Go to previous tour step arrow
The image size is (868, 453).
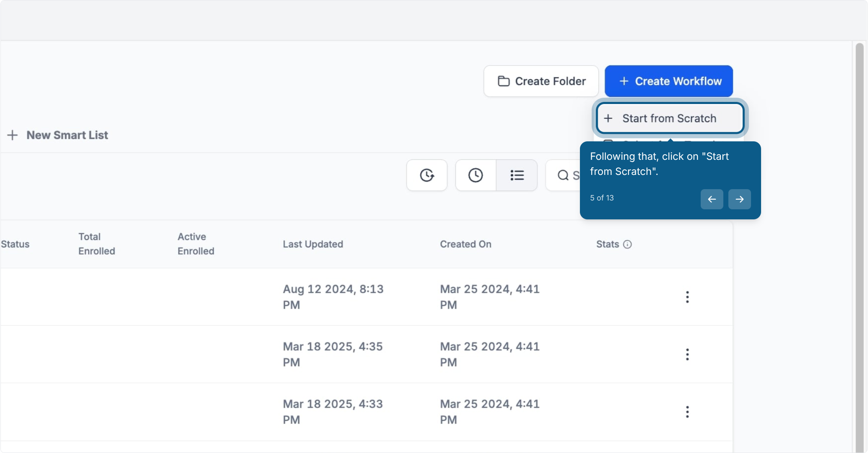pos(712,199)
